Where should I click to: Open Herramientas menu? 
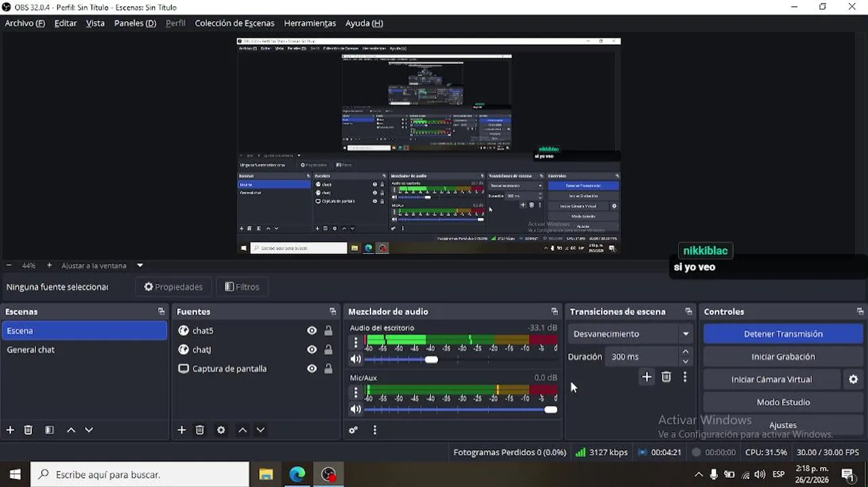click(310, 23)
